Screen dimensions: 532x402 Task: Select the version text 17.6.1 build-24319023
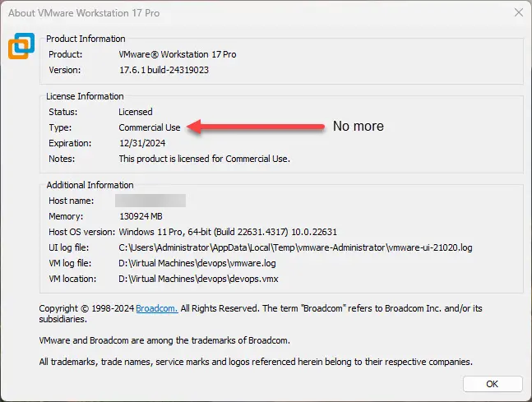[164, 70]
